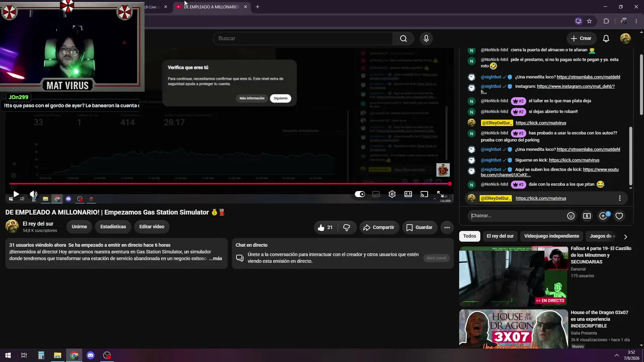
Task: Share the video with "Compartir"
Action: [x=378, y=227]
